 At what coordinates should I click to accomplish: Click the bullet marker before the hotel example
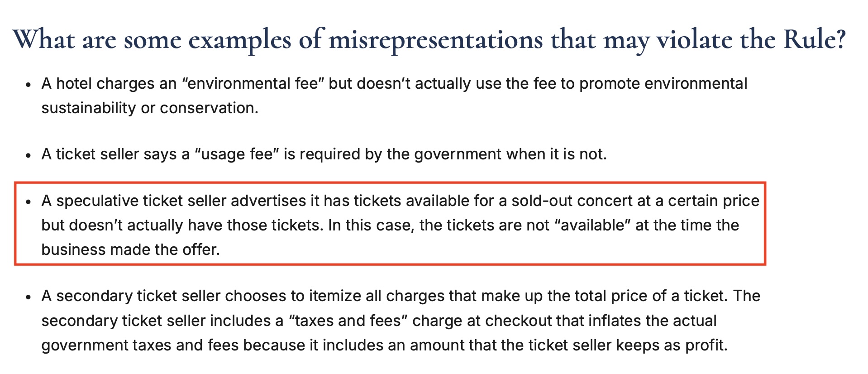29,85
